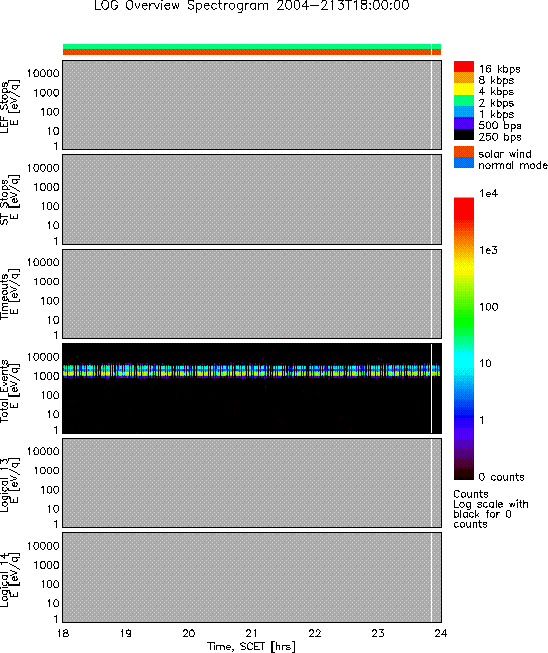The width and height of the screenshot is (548, 653).
Task: Click the 'Total Events' y-axis label
Action: (x=5, y=391)
